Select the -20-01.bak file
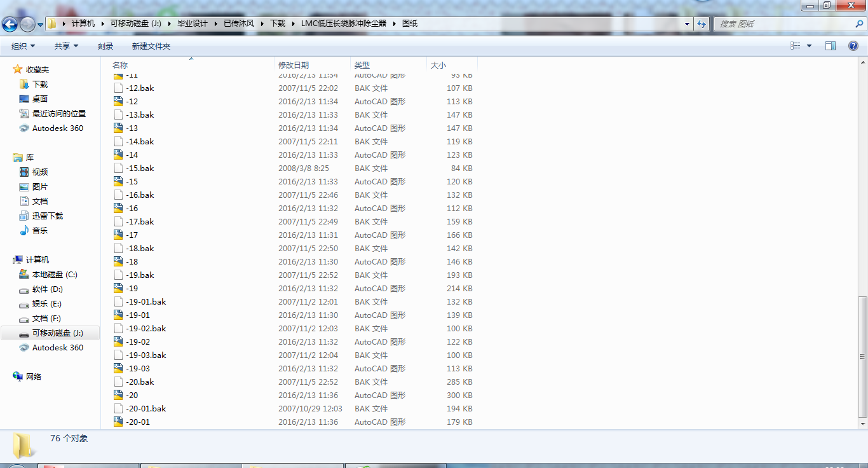This screenshot has height=468, width=868. (x=146, y=409)
